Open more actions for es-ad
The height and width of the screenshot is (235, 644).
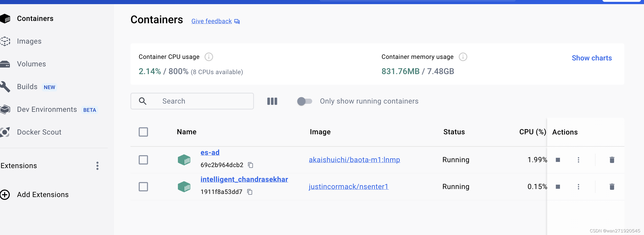579,160
